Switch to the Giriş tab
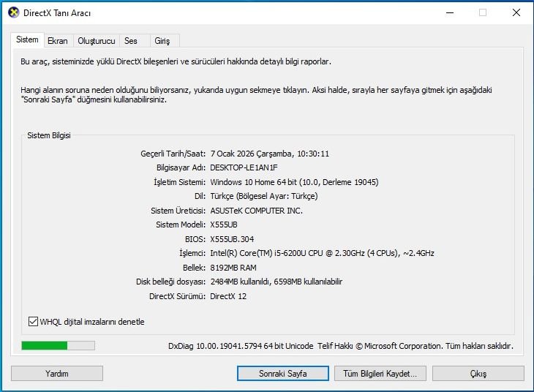This screenshot has height=392, width=534. [162, 41]
